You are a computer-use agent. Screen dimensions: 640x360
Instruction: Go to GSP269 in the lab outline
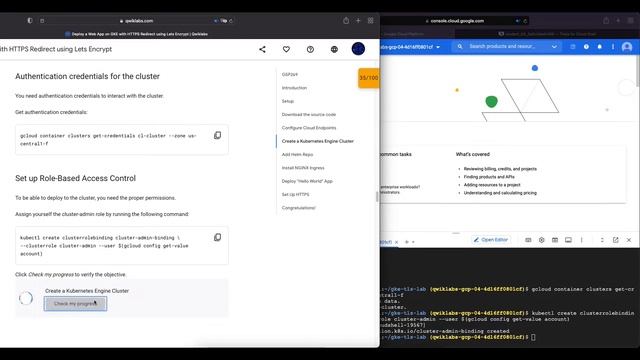[290, 74]
